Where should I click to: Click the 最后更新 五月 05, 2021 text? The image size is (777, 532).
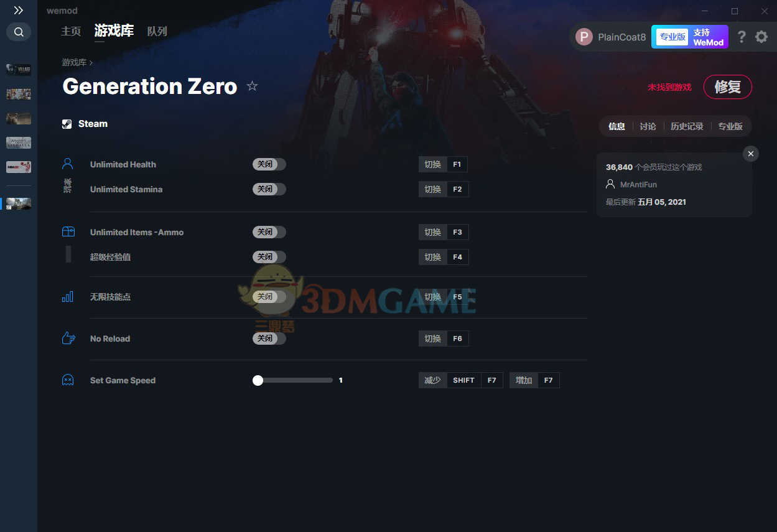[x=646, y=202]
